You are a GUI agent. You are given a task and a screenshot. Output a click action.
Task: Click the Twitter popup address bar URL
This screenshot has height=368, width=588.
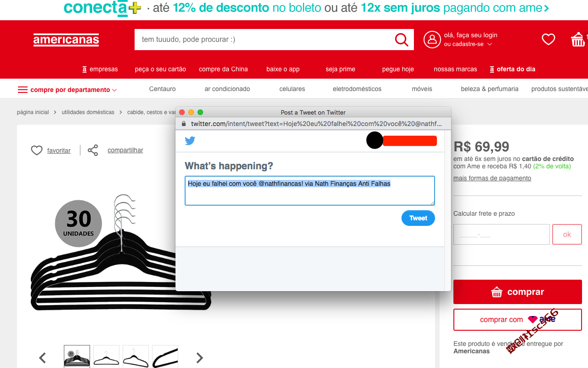click(316, 124)
